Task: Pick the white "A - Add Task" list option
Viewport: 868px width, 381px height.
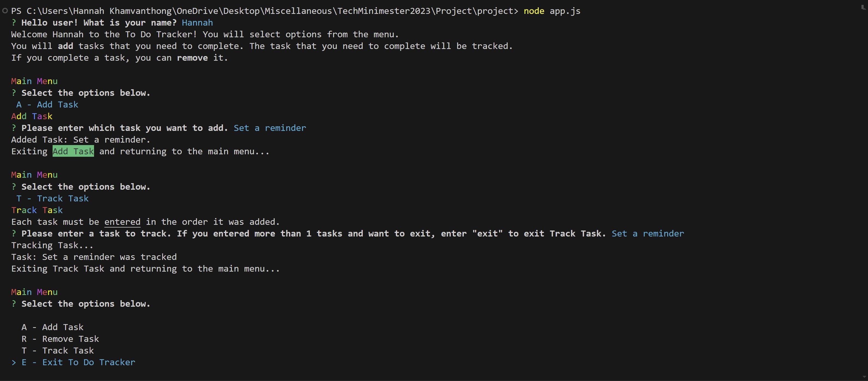Action: pyautogui.click(x=53, y=327)
